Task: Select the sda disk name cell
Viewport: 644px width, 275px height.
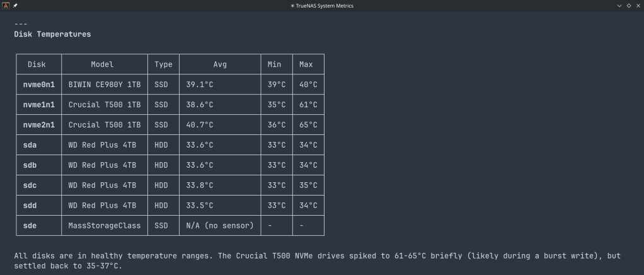Action: 30,145
